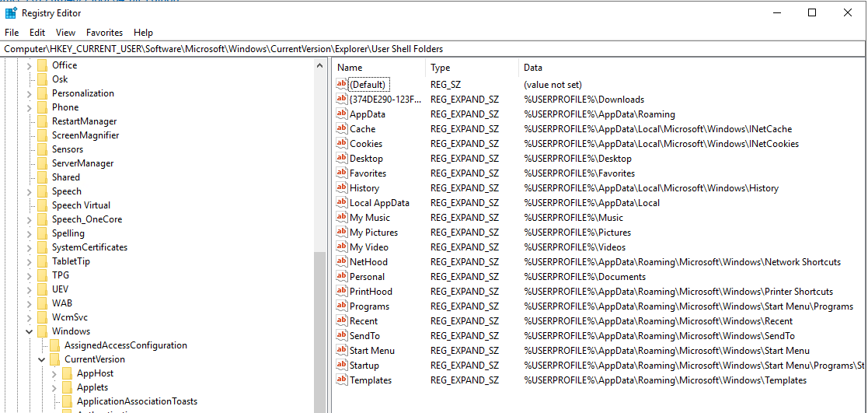The height and width of the screenshot is (413, 868).
Task: Select the (Default) value's ab icon
Action: 342,85
